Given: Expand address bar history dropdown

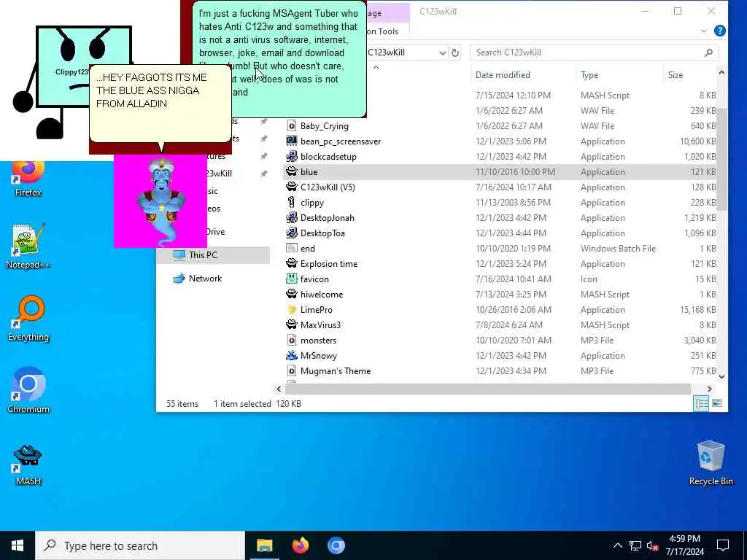Looking at the screenshot, I should 443,52.
